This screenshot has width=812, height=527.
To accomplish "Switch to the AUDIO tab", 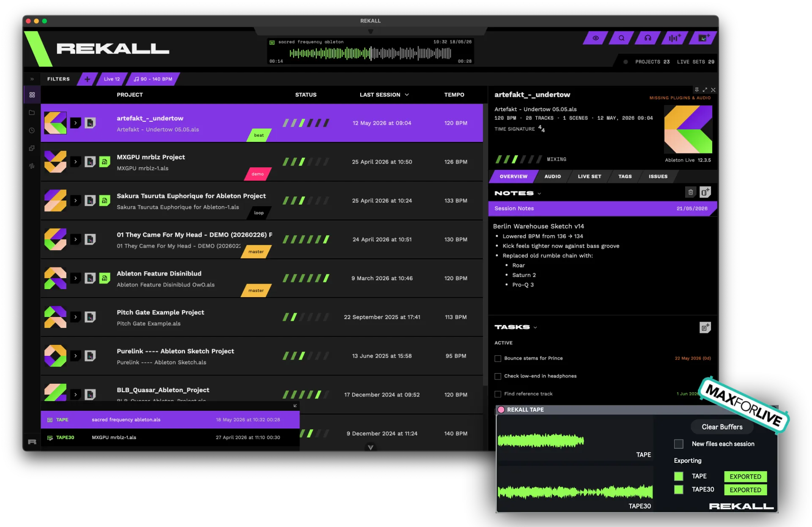I will pyautogui.click(x=552, y=177).
